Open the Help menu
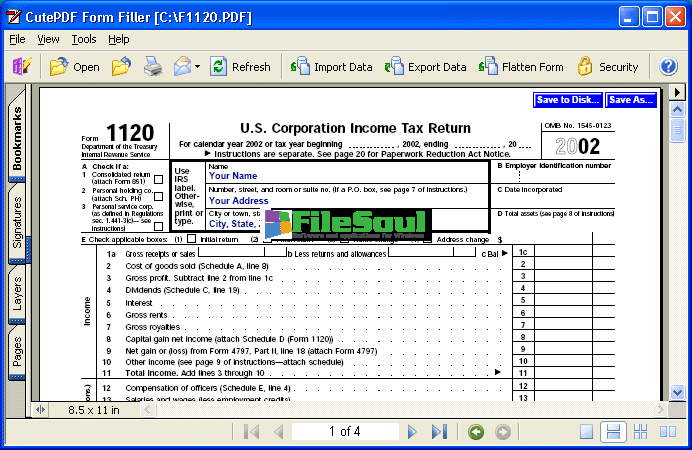This screenshot has width=692, height=450. click(119, 39)
